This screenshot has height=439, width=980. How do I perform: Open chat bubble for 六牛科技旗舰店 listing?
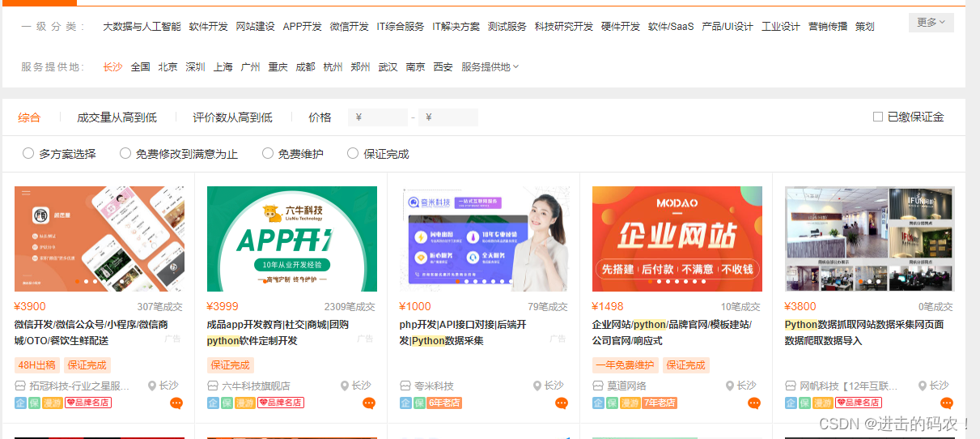click(x=369, y=403)
